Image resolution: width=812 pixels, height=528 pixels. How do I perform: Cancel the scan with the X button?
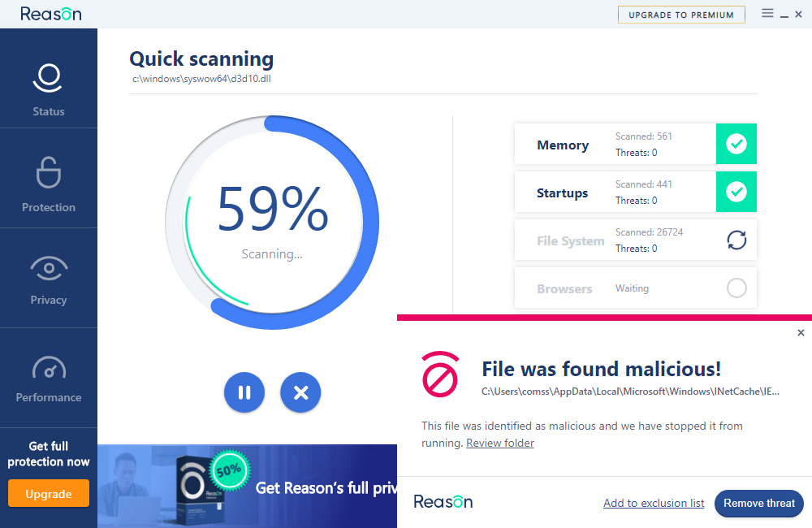pyautogui.click(x=300, y=392)
